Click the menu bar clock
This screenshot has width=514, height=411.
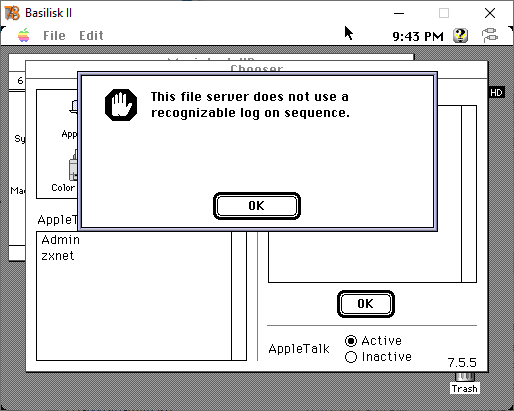click(418, 36)
